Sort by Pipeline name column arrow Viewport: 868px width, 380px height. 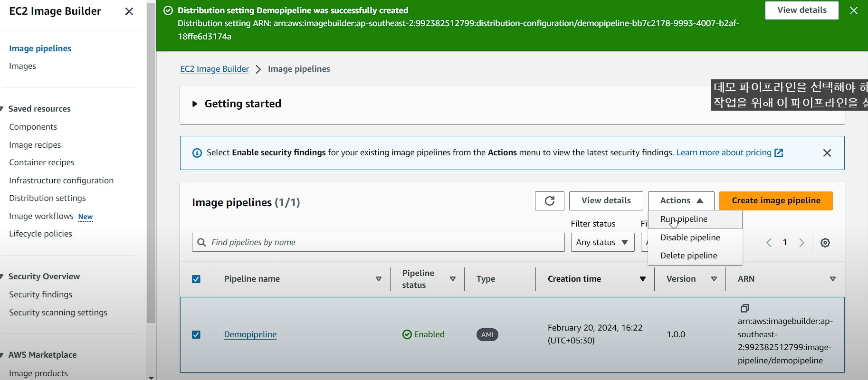[379, 279]
